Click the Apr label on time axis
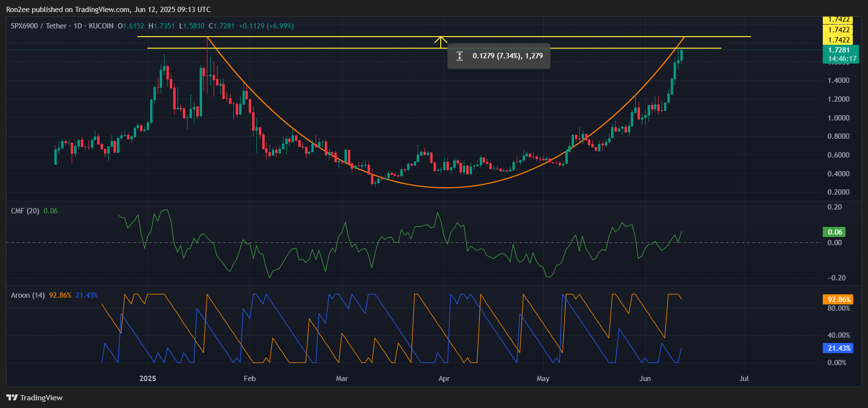This screenshot has width=868, height=408. pyautogui.click(x=444, y=379)
